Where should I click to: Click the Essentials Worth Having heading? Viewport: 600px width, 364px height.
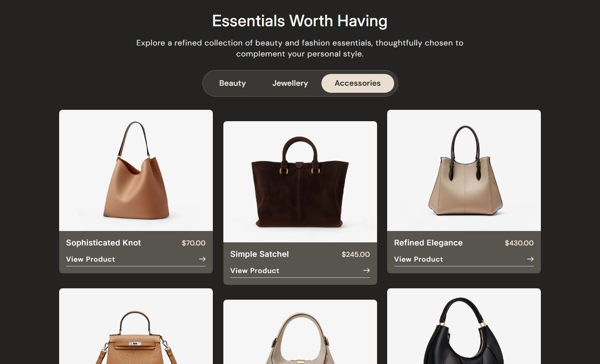[300, 21]
